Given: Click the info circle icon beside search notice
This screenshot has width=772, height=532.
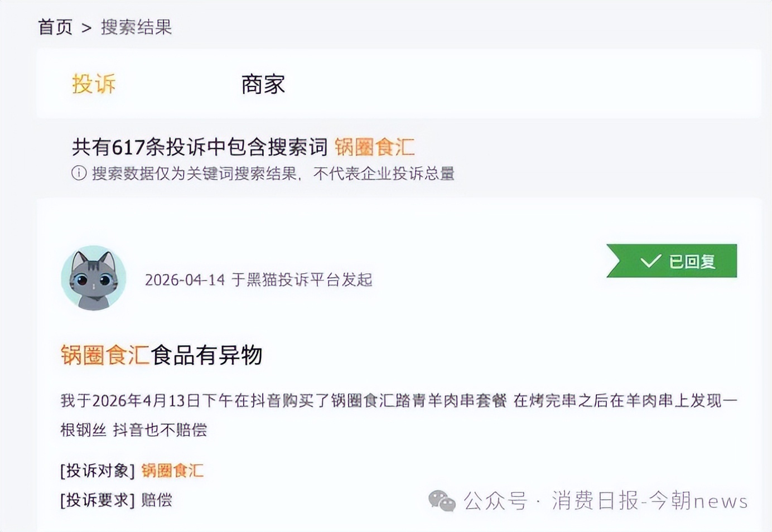Looking at the screenshot, I should (x=79, y=173).
